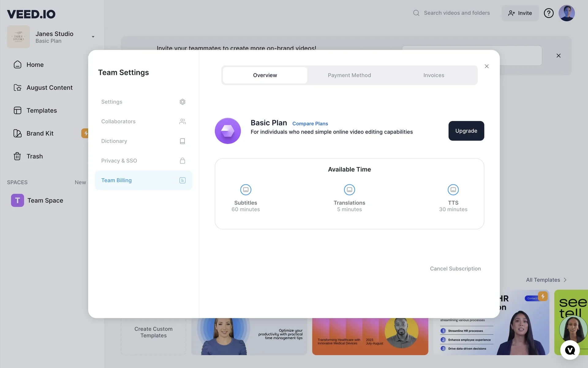Open the productivity time management template thumbnail
Image resolution: width=588 pixels, height=368 pixels.
click(249, 336)
